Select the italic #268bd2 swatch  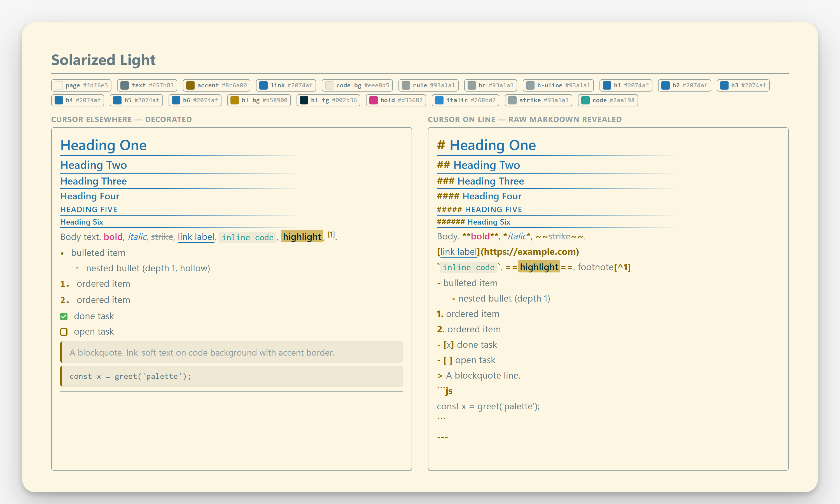tap(465, 100)
